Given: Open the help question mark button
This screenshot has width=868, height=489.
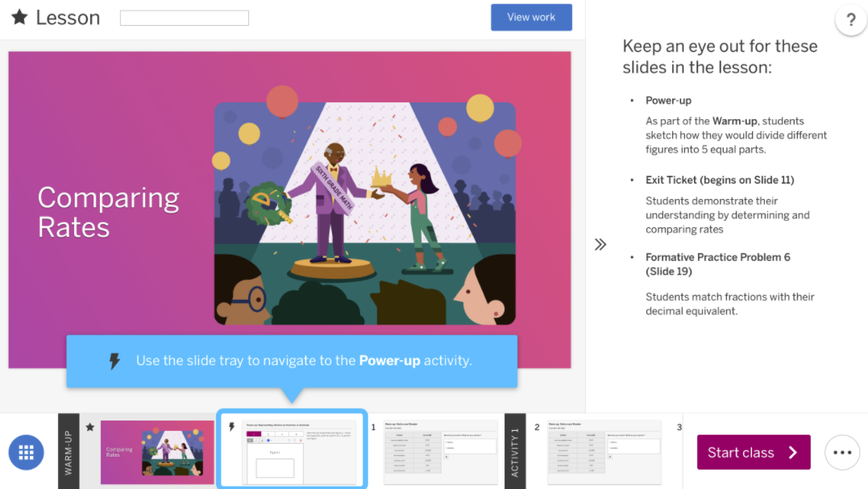Looking at the screenshot, I should [851, 20].
